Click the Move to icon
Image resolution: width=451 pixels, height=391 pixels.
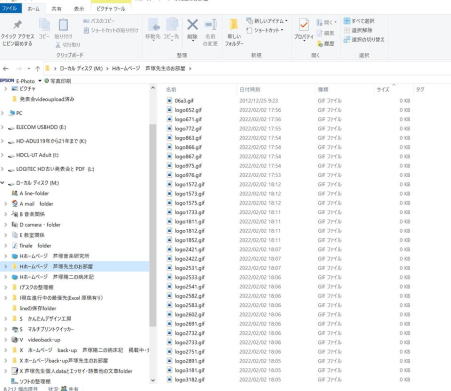(x=153, y=25)
